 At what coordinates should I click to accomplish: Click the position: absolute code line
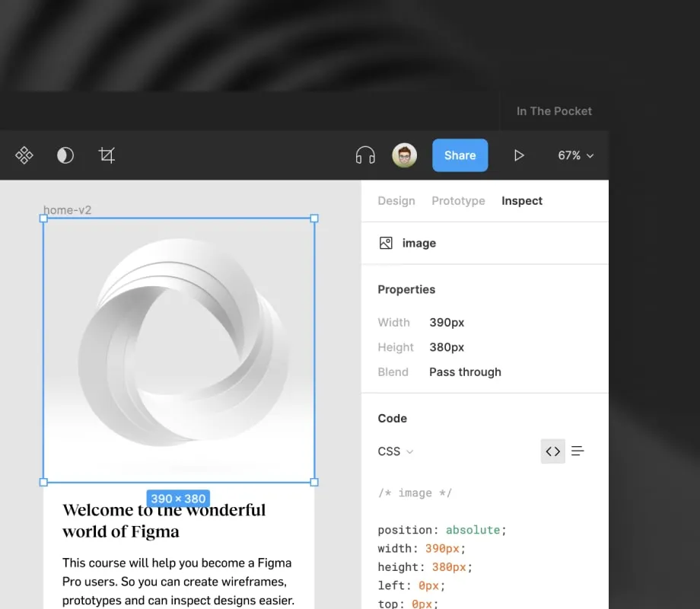tap(442, 530)
